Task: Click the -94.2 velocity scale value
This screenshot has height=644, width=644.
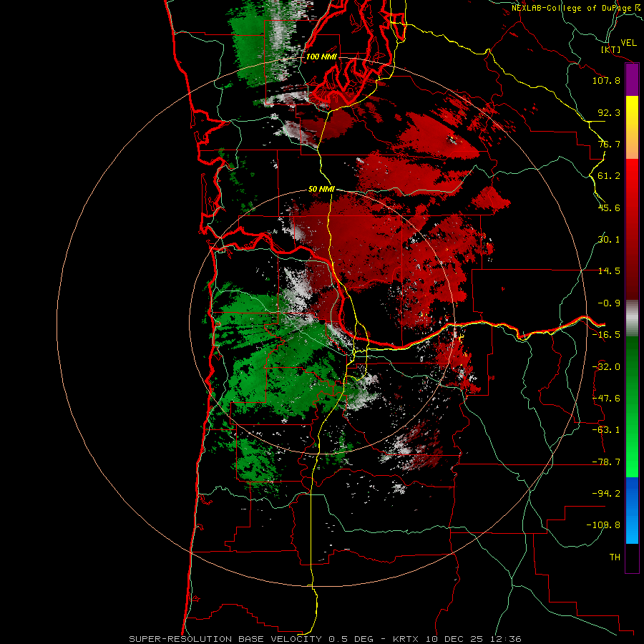Action: click(x=606, y=493)
